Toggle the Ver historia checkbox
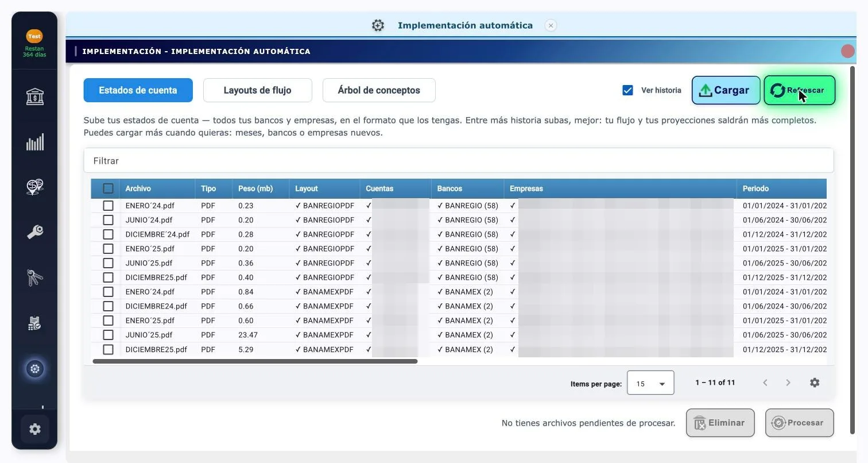 point(627,90)
